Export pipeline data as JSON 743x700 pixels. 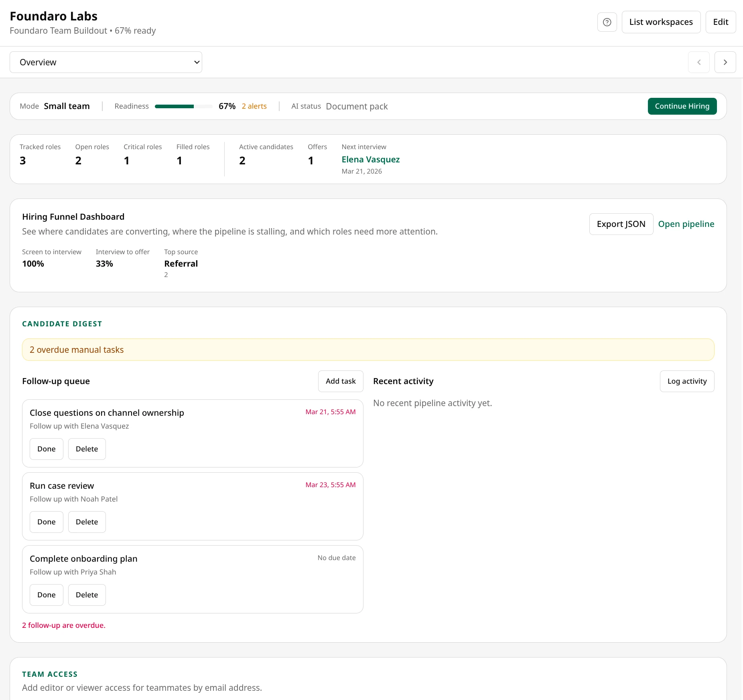click(621, 224)
